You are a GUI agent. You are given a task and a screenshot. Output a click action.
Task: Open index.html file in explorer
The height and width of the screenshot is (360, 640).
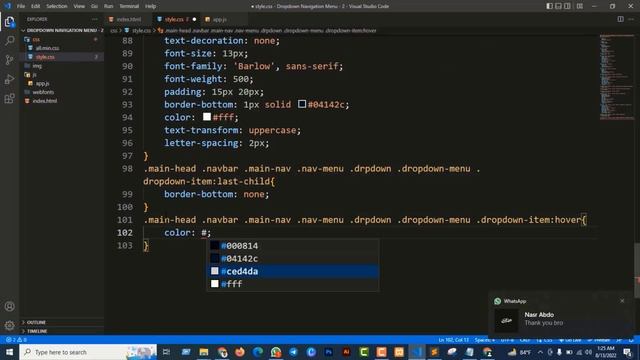click(x=61, y=101)
